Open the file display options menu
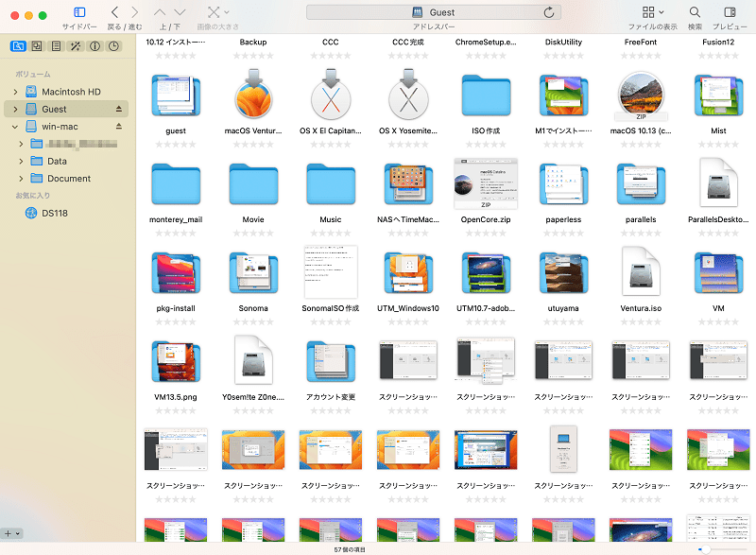Viewport: 756px width, 555px height. (652, 12)
